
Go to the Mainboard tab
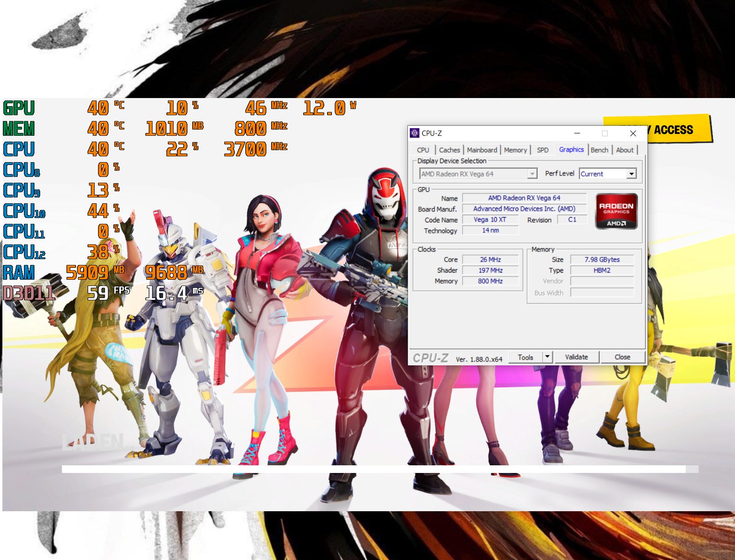click(482, 150)
